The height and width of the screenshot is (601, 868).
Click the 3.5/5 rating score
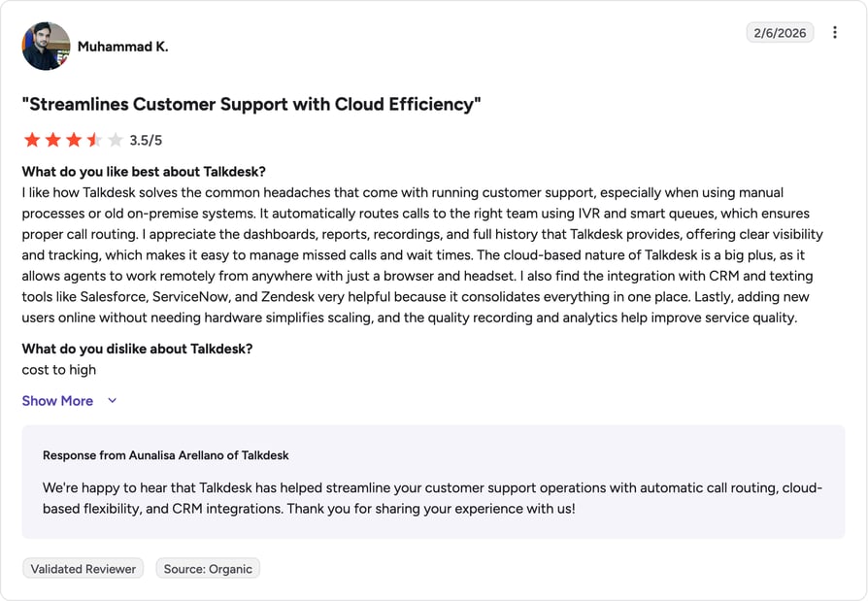coord(147,140)
